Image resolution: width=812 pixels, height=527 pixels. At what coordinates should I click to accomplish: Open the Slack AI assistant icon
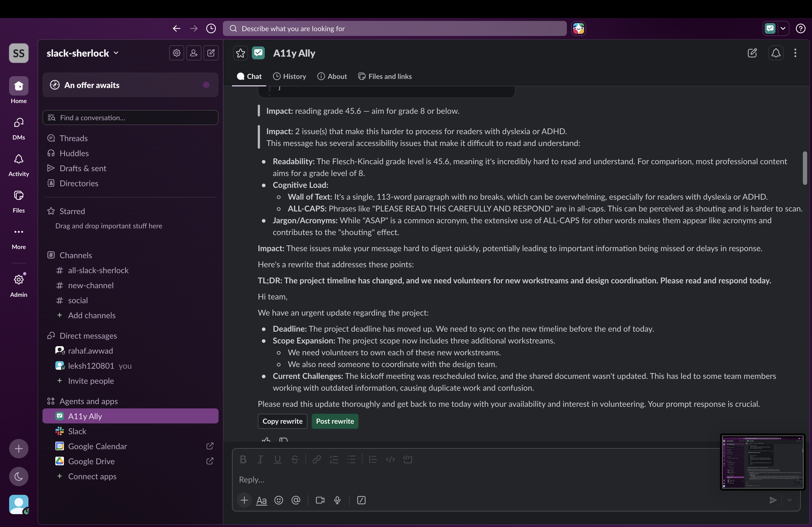tap(578, 29)
